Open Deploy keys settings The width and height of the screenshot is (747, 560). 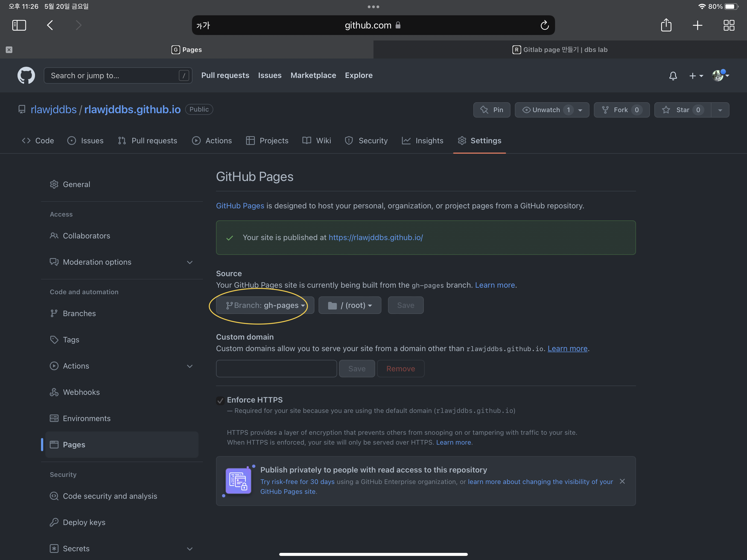point(122,522)
